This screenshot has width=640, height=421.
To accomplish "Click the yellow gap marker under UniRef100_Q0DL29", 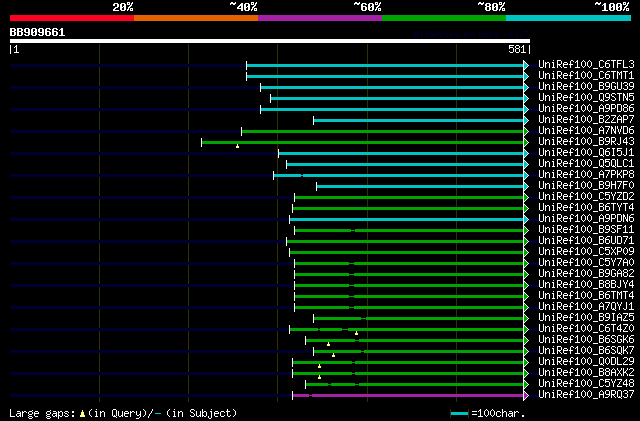I will 319,366.
